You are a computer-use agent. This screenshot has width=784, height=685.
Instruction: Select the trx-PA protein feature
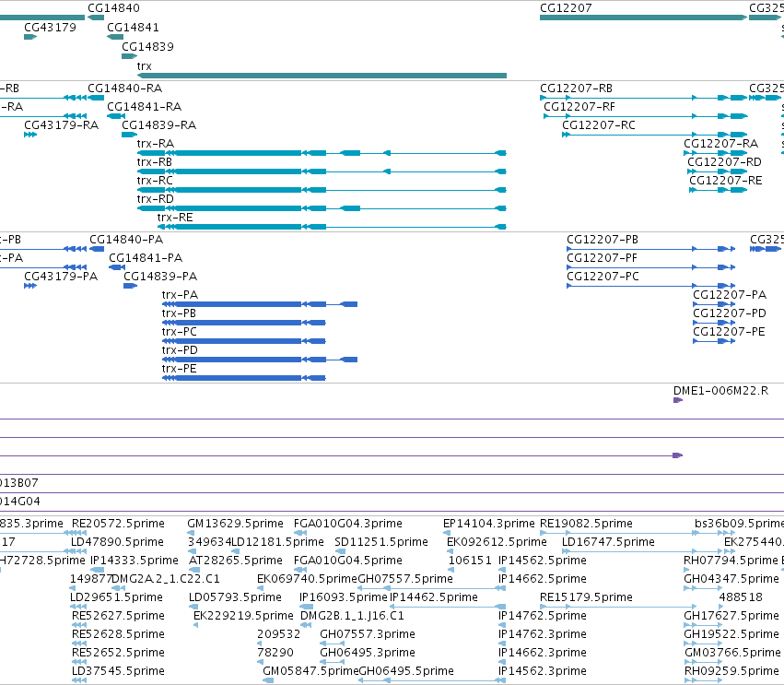(260, 304)
